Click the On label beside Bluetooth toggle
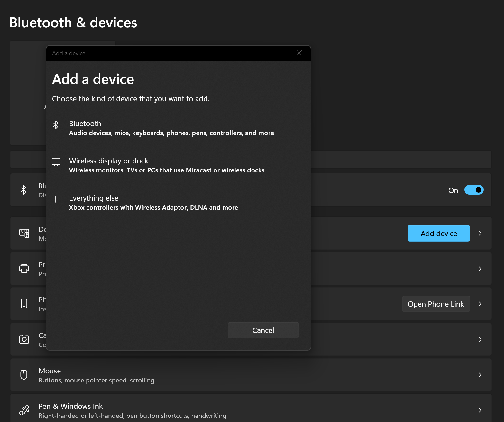This screenshot has height=422, width=504. click(x=453, y=190)
